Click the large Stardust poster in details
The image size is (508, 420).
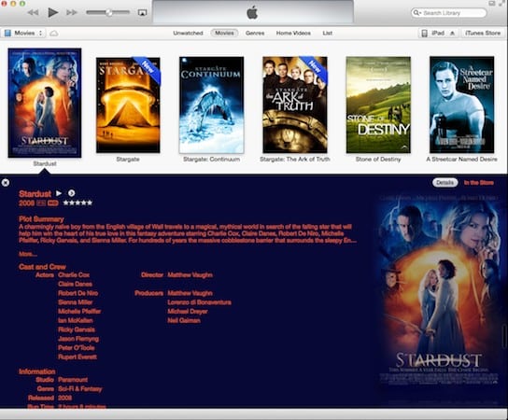click(x=439, y=290)
